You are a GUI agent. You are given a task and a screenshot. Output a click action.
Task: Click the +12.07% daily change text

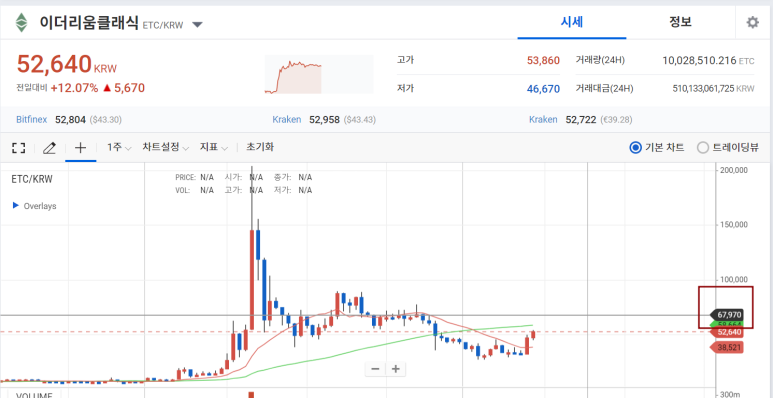click(x=74, y=88)
